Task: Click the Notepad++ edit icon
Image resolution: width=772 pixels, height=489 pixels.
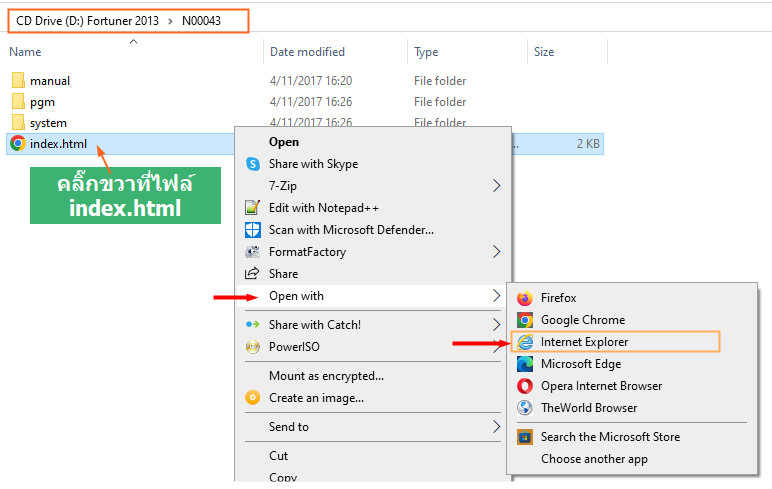Action: tap(252, 208)
